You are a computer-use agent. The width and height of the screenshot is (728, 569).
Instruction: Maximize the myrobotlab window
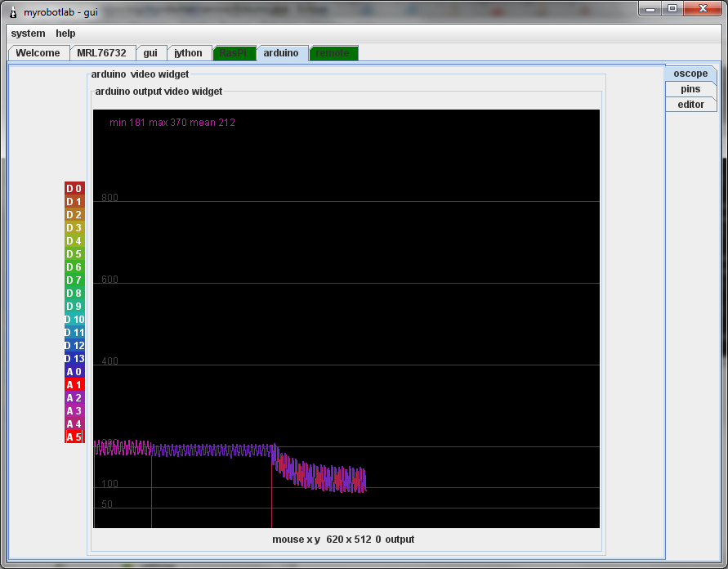click(672, 9)
